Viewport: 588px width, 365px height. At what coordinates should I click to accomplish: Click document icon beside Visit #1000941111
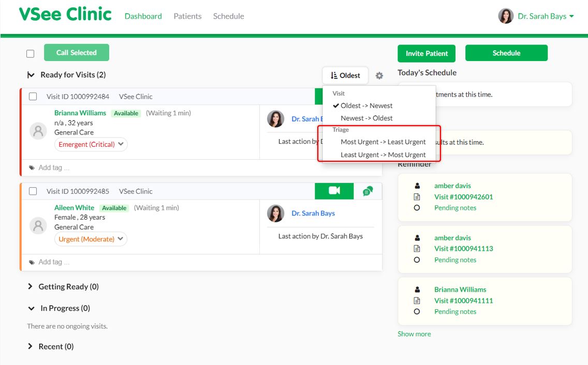tap(417, 300)
